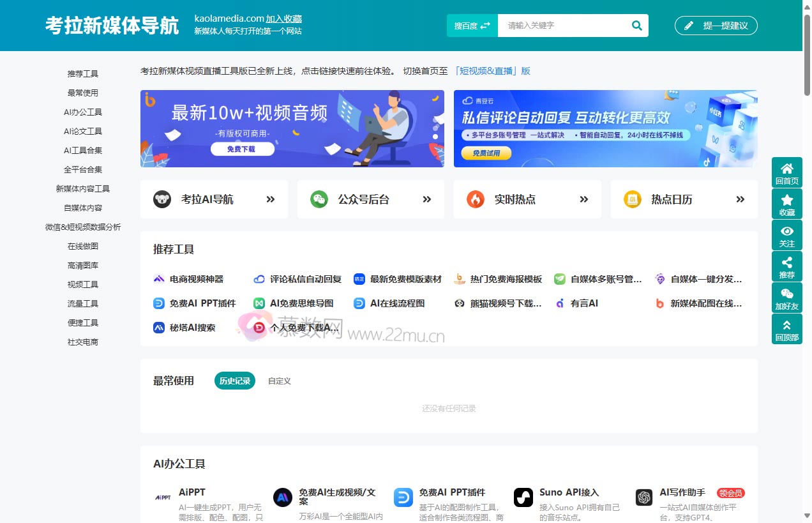点击「提一提建议」按钮
This screenshot has width=812, height=523.
pos(716,26)
